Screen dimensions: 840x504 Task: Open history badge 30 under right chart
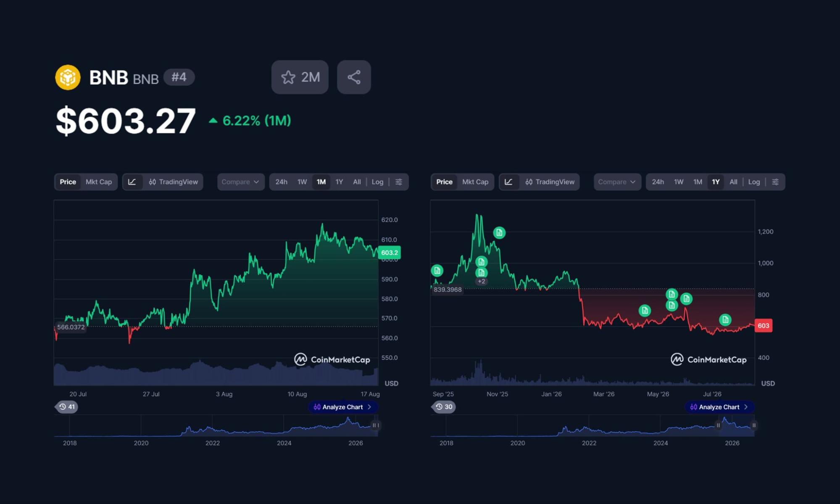[444, 407]
